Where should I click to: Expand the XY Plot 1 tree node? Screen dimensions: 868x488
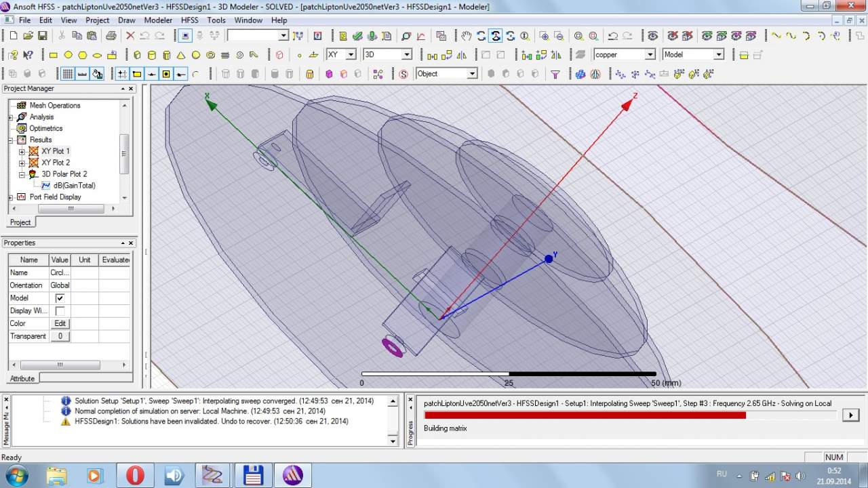[x=22, y=152]
